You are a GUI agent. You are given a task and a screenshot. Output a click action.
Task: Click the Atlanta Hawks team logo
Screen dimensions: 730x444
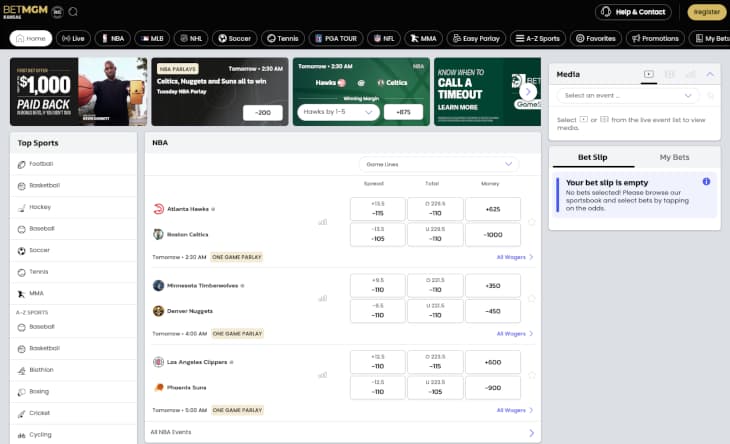159,209
